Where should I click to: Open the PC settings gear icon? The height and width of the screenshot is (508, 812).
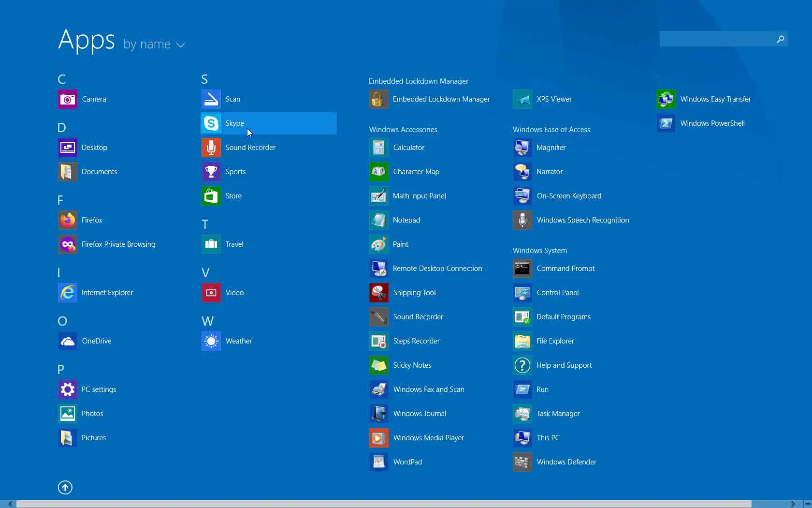pos(68,389)
